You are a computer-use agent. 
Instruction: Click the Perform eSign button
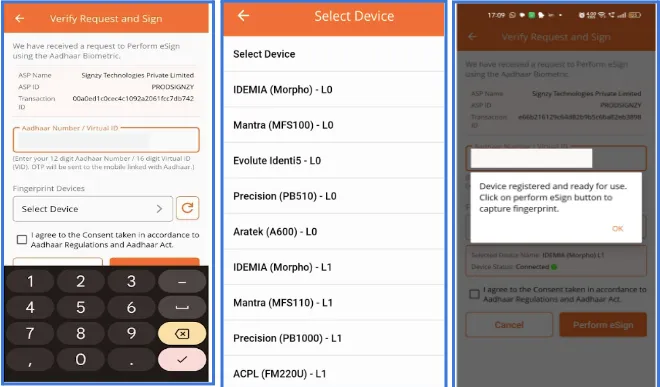[x=603, y=325]
